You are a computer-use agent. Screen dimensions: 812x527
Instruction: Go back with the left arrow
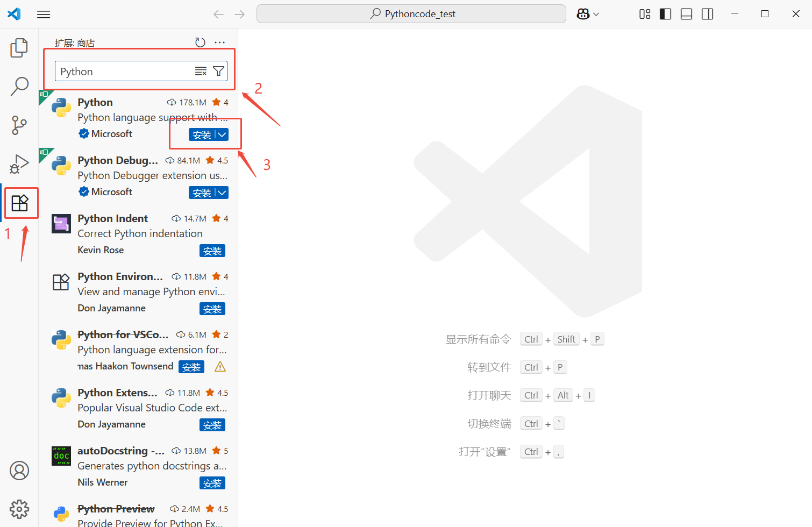(x=218, y=14)
